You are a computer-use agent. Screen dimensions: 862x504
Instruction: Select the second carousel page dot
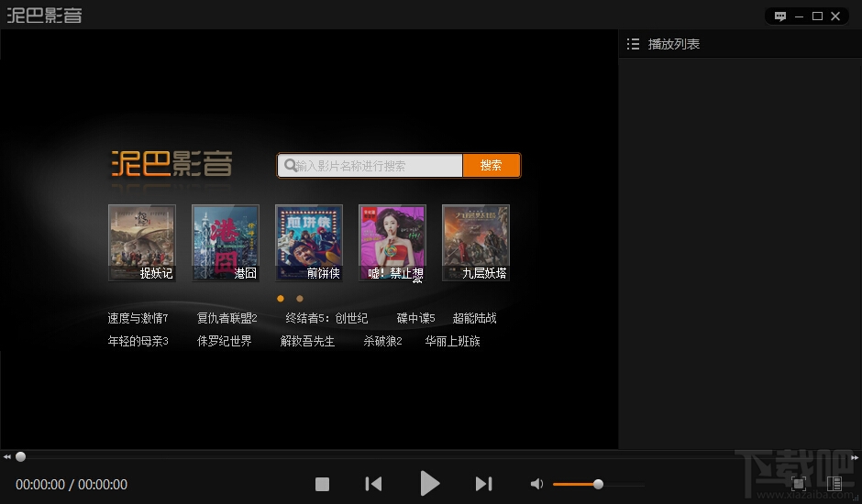[x=300, y=299]
